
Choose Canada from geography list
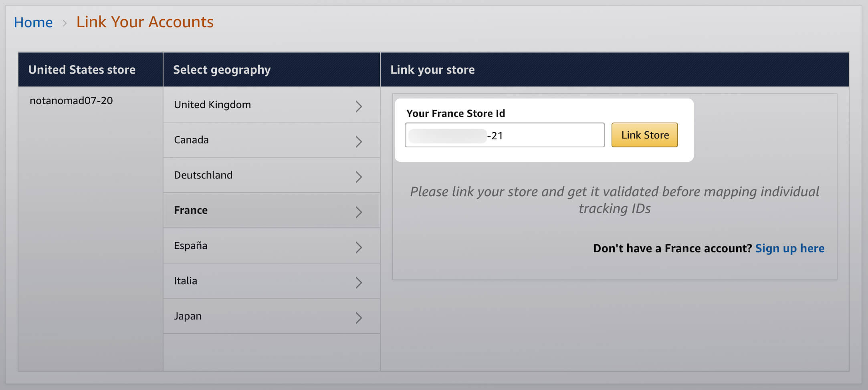pyautogui.click(x=191, y=140)
